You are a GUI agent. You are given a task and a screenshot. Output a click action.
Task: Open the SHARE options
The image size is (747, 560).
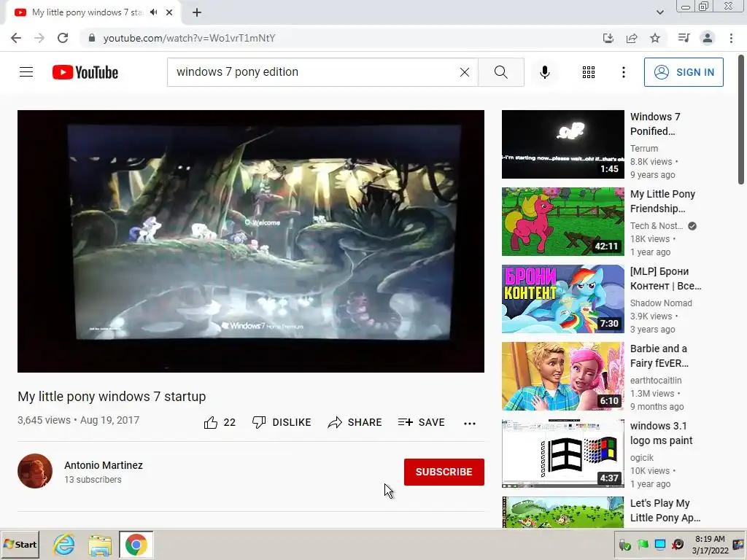[355, 422]
